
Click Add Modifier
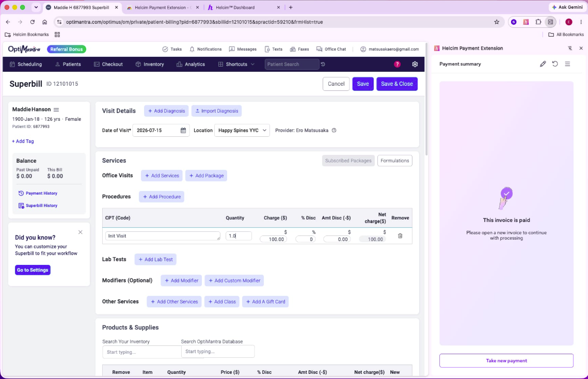[182, 280]
